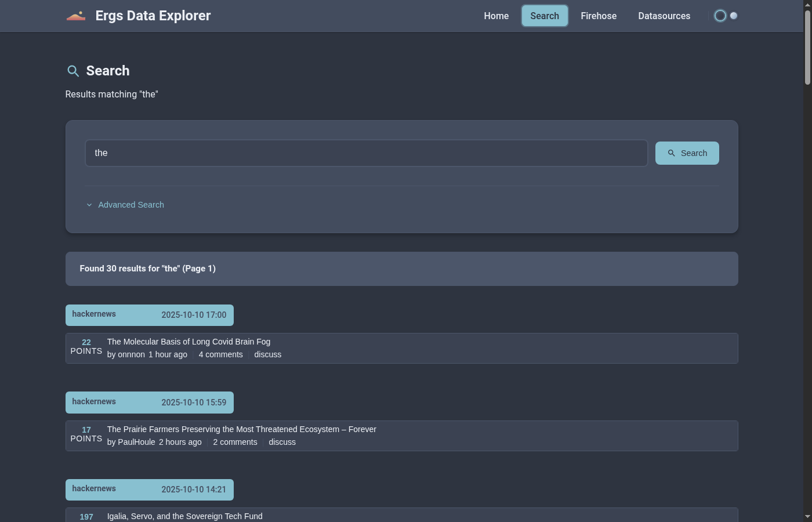Click the scrollbar down arrow
Image resolution: width=812 pixels, height=522 pixels.
pos(807,517)
